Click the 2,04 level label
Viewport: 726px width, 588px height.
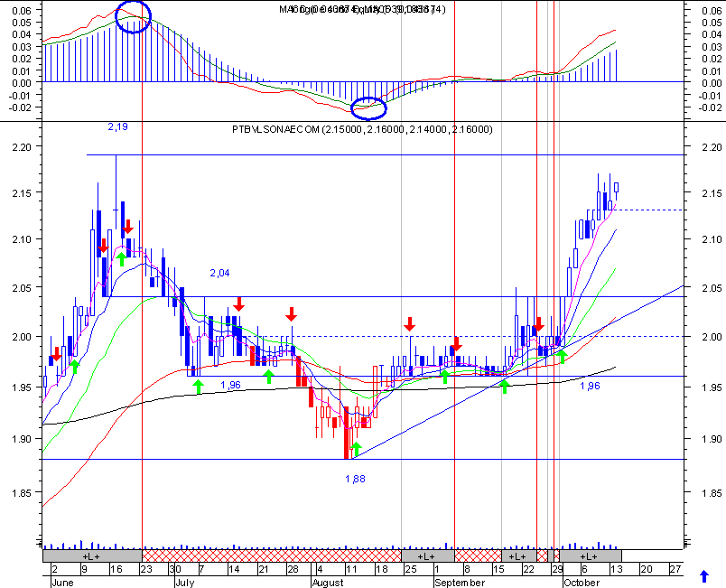219,273
